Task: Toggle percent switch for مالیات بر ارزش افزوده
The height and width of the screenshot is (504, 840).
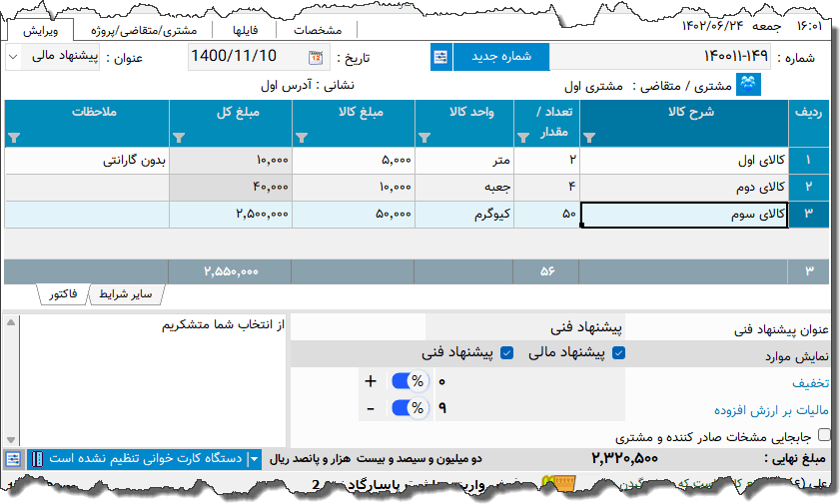Action: click(x=410, y=408)
